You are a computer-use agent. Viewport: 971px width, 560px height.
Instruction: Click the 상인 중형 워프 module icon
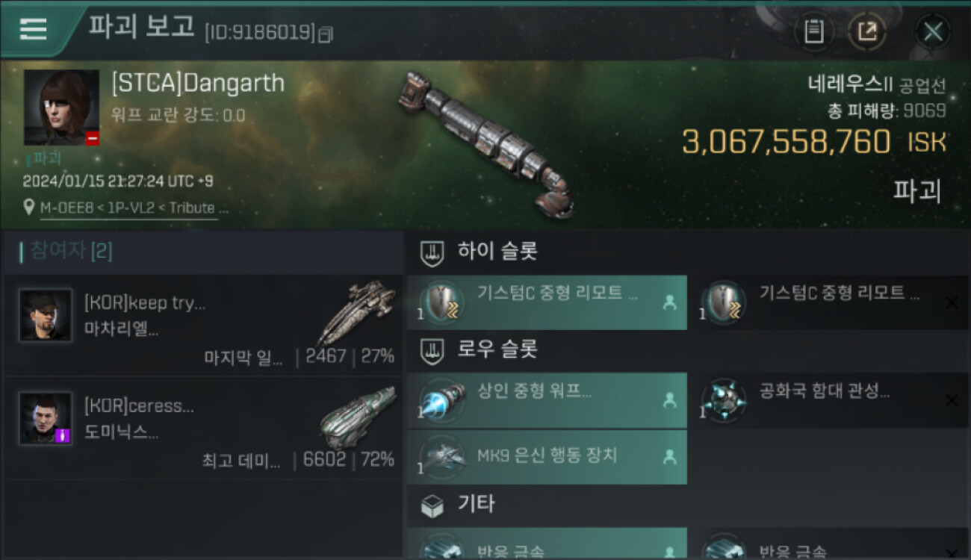pos(443,399)
